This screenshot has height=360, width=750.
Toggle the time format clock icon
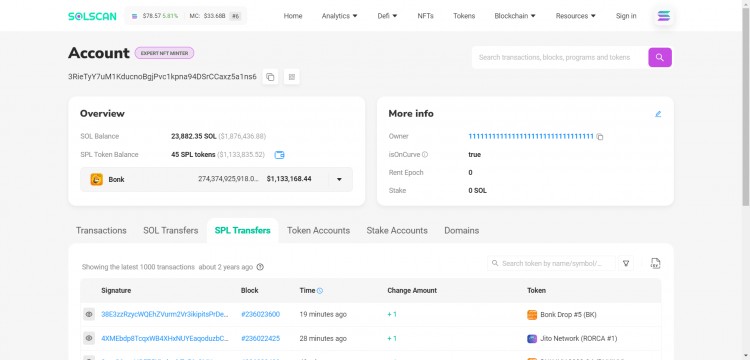tap(320, 291)
